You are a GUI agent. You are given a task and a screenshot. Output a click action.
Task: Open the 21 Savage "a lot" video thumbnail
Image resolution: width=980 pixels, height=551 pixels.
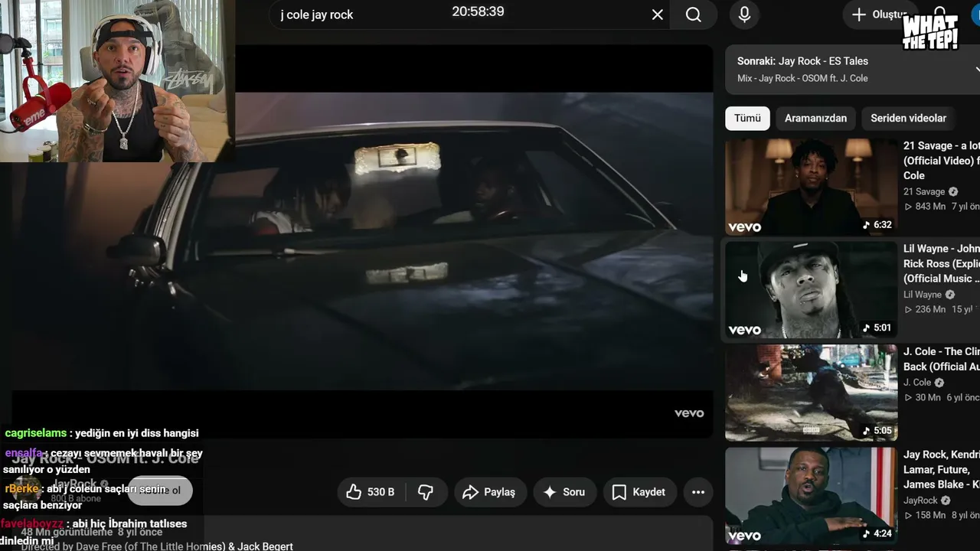(811, 187)
